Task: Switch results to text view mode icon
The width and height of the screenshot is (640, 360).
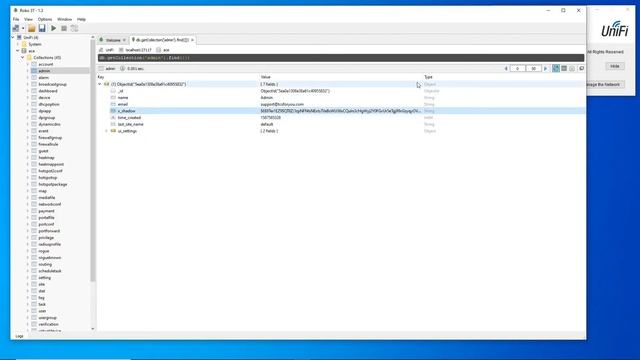Action: (572, 69)
